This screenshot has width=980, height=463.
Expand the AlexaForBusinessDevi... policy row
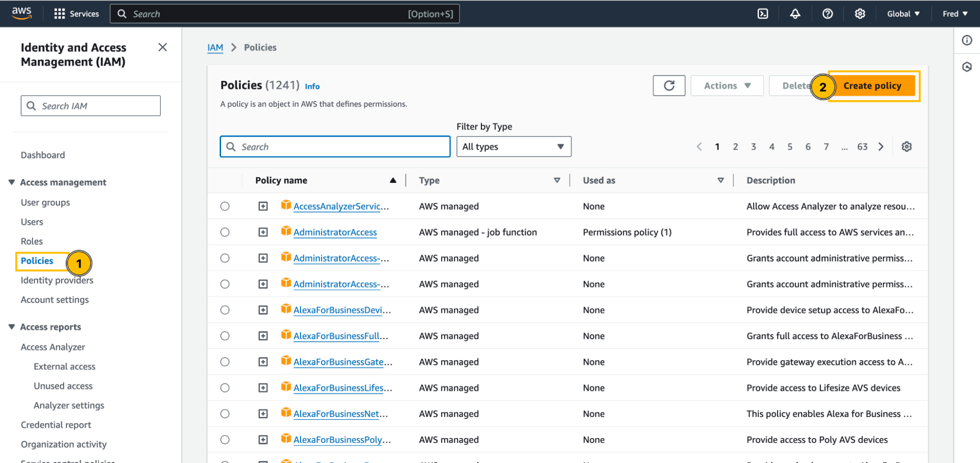coord(263,310)
